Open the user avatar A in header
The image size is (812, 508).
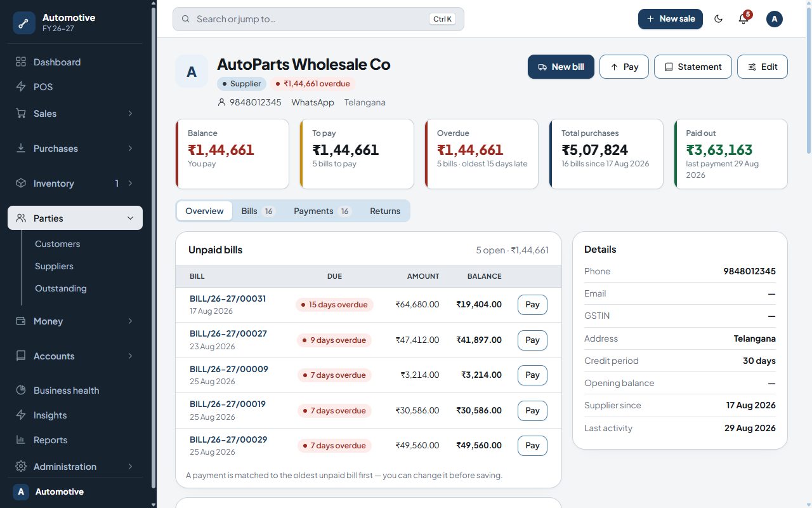click(x=775, y=19)
